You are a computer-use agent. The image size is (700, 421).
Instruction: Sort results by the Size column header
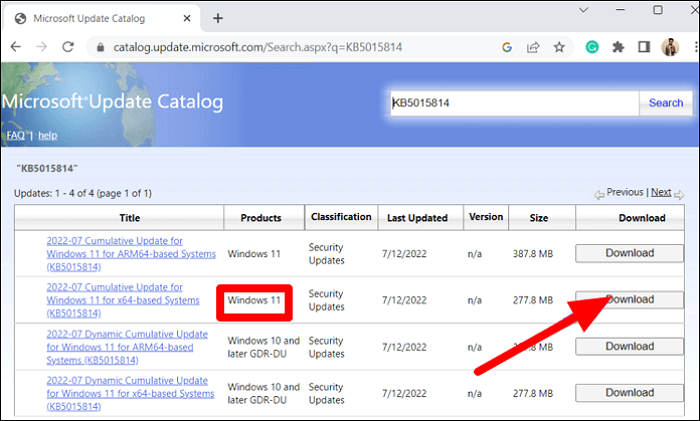539,217
